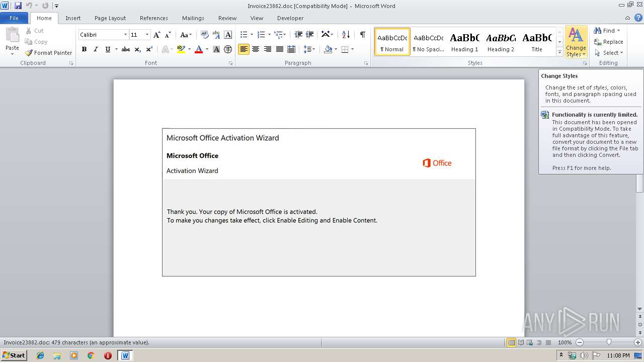Switch to the Page Layout tab

110,18
